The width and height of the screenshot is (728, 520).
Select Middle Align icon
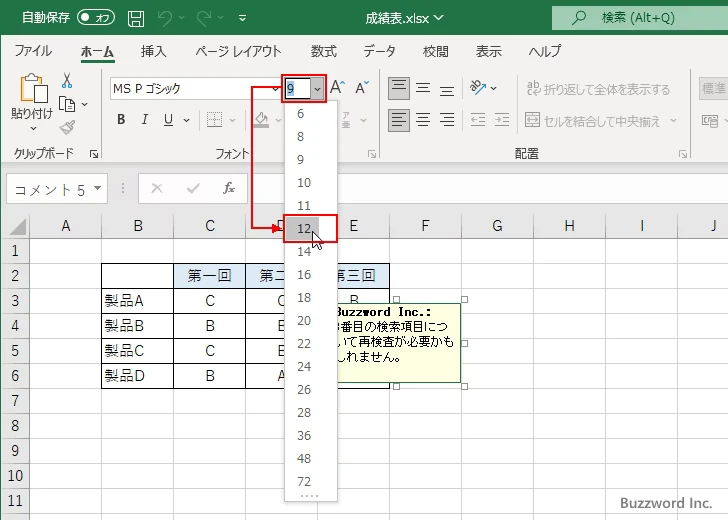423,88
